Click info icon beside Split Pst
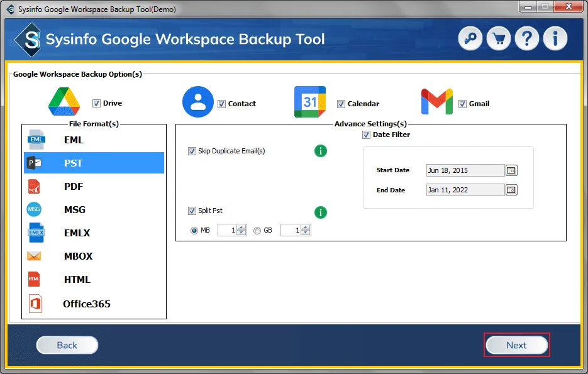 point(321,212)
